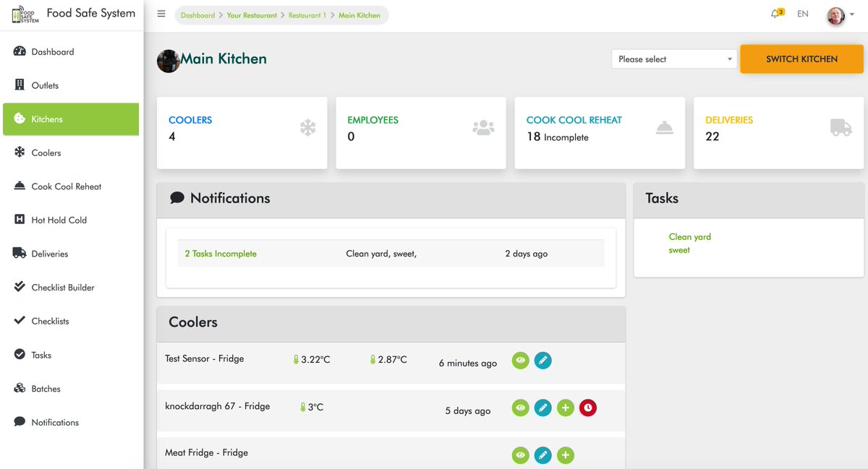
Task: Click the sidebar Deliveries truck icon
Action: tap(20, 253)
